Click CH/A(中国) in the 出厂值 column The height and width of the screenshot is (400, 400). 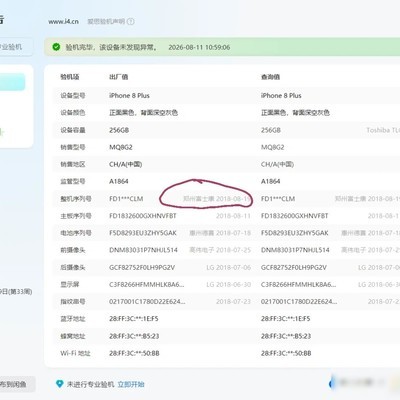pos(126,164)
